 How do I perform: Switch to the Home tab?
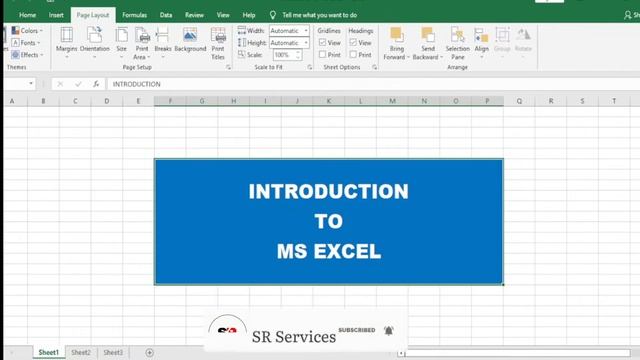coord(27,15)
